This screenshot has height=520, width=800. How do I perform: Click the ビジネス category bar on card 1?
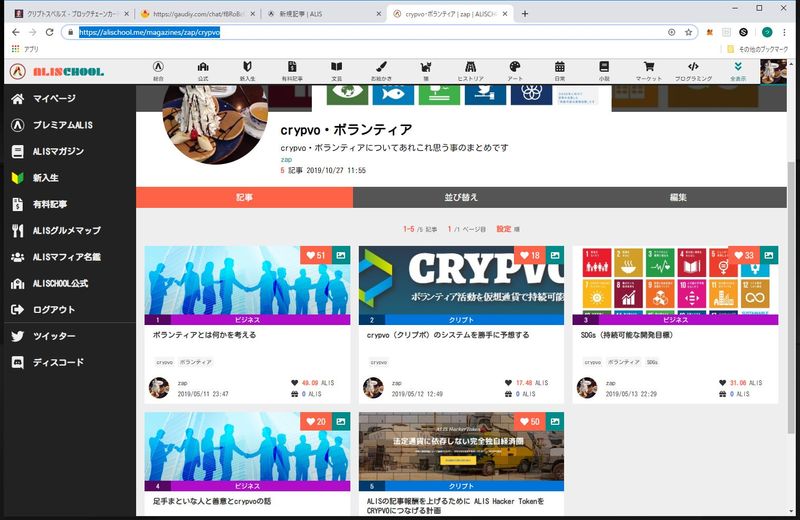pos(247,320)
